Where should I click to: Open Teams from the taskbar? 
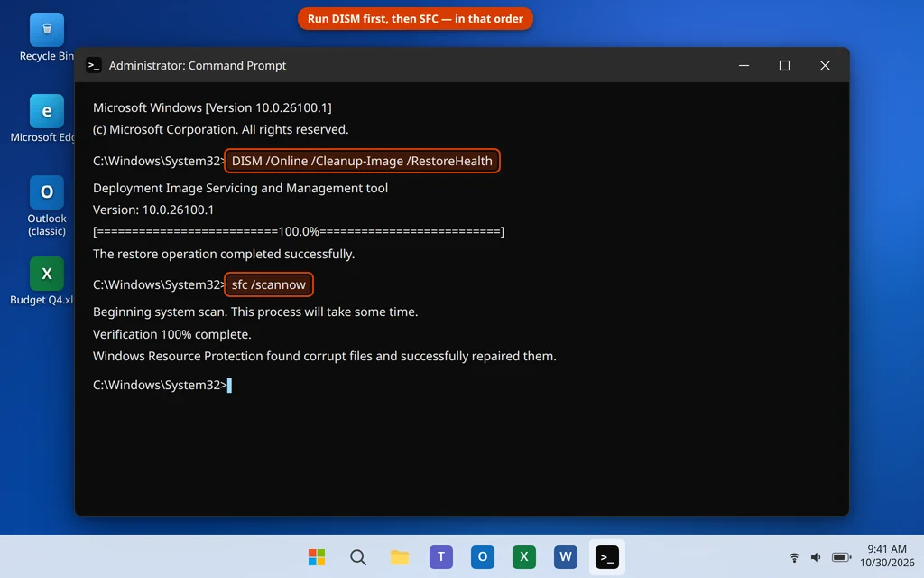click(x=440, y=556)
